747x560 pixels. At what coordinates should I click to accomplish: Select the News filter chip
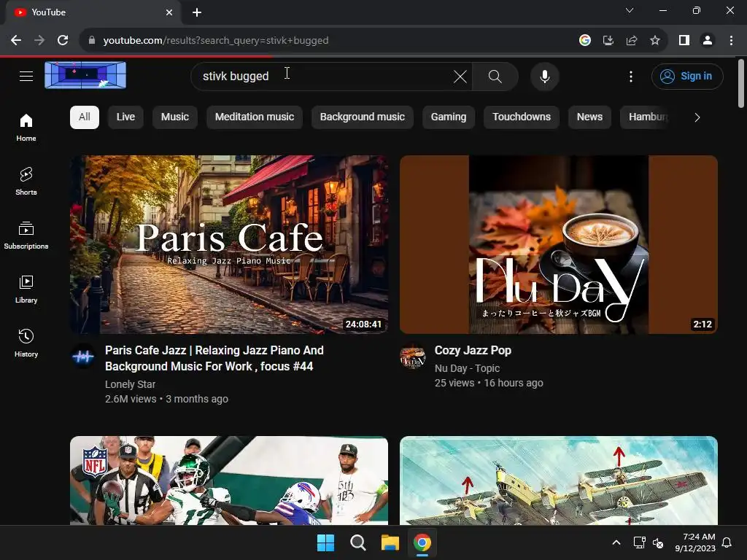point(589,117)
